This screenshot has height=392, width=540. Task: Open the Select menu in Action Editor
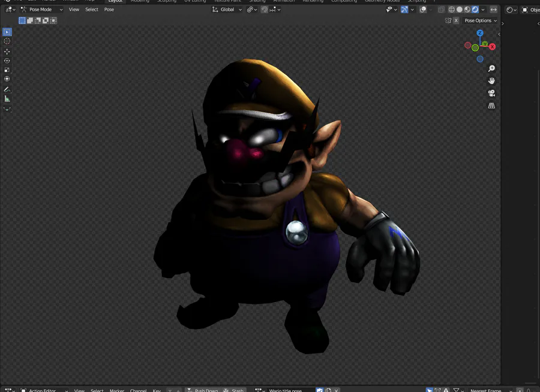click(97, 390)
